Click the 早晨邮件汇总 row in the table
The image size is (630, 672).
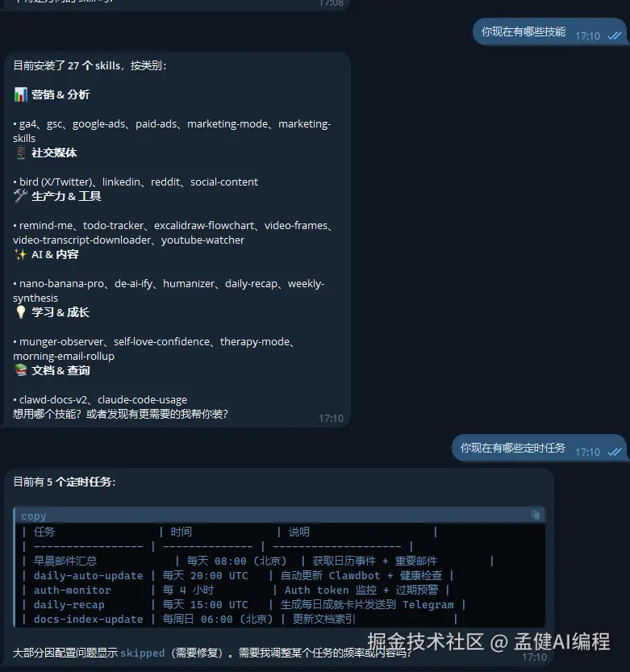[x=258, y=561]
